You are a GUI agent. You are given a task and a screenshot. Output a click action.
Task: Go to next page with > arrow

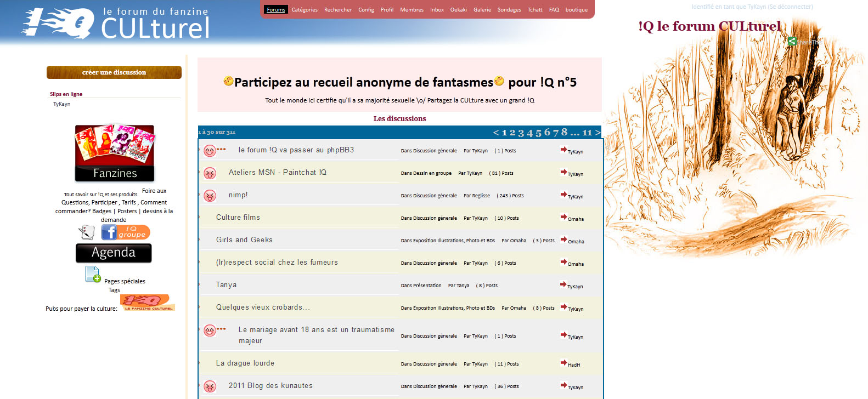[x=598, y=133]
